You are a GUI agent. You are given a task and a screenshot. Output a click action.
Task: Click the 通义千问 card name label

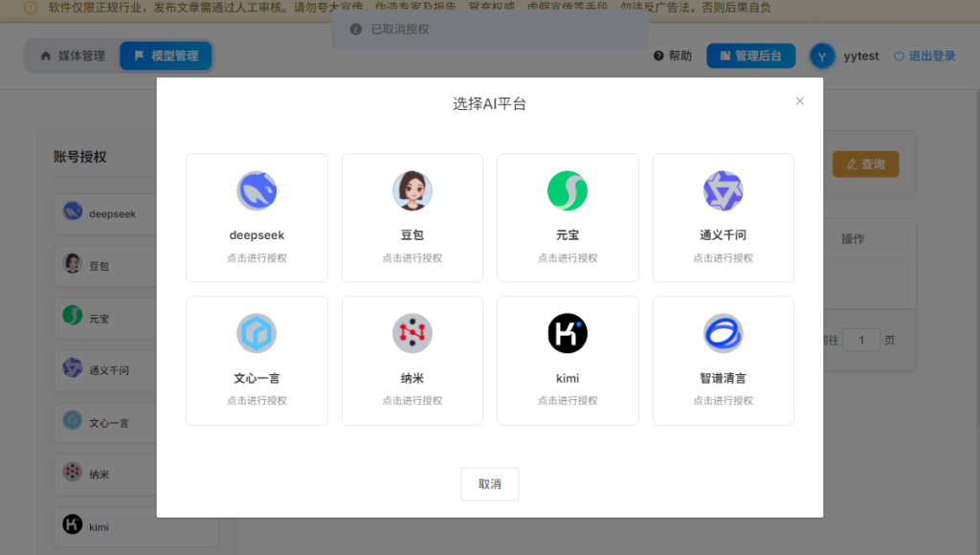724,235
